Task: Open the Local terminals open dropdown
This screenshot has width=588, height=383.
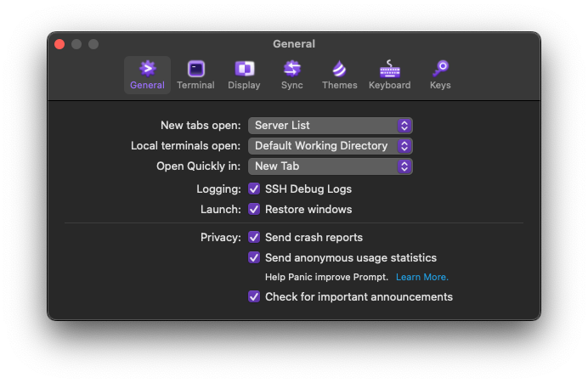Action: click(331, 146)
